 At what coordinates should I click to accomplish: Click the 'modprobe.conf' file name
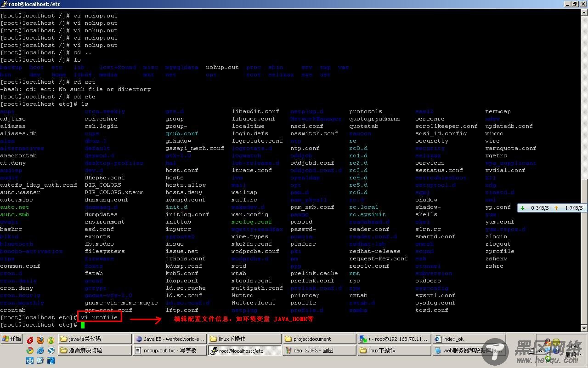(255, 251)
